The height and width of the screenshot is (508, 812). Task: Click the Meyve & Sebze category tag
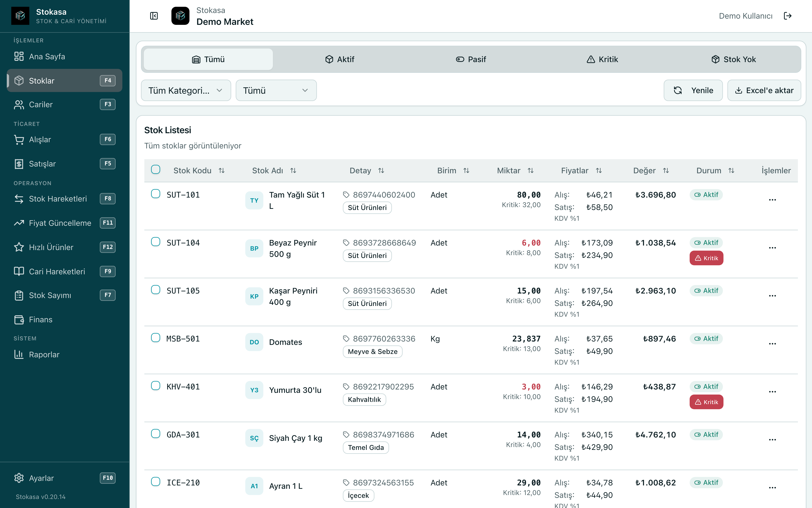pos(372,352)
